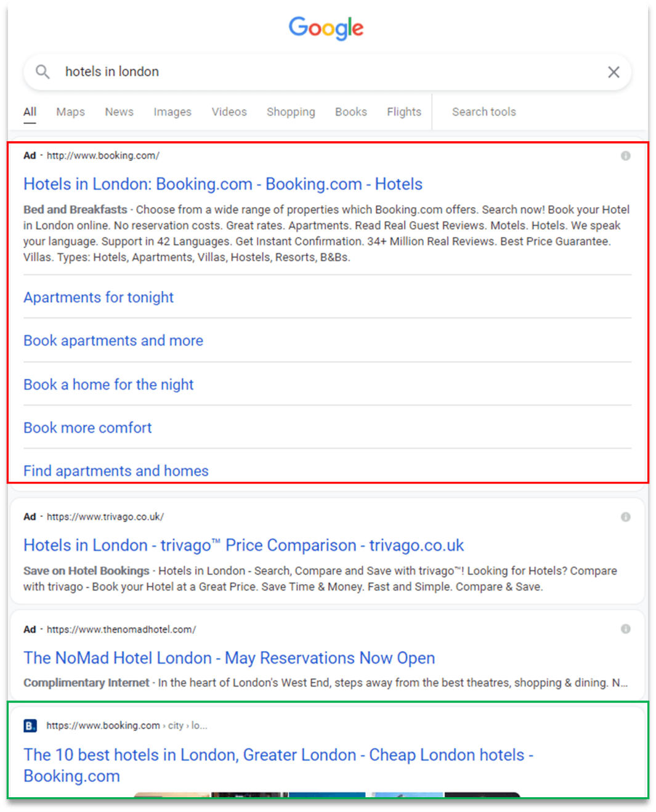Click the info icon on the trivago ad
656x812 pixels.
[x=625, y=516]
